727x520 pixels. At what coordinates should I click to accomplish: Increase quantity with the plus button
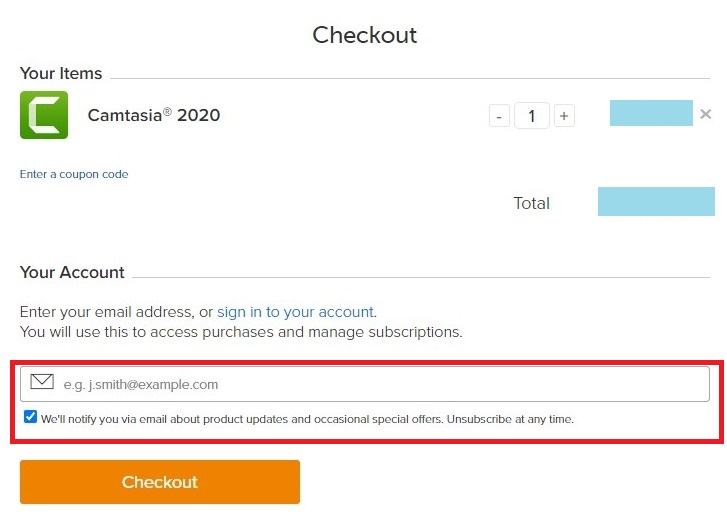click(x=564, y=117)
